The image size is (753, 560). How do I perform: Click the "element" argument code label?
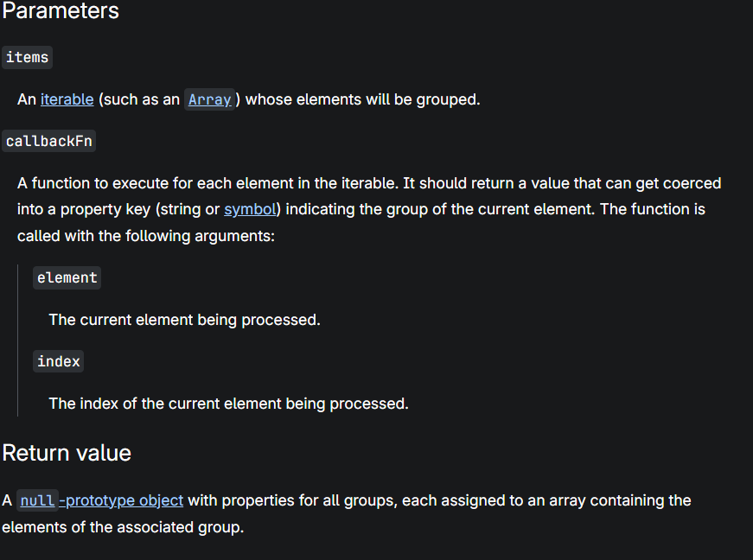(x=67, y=277)
